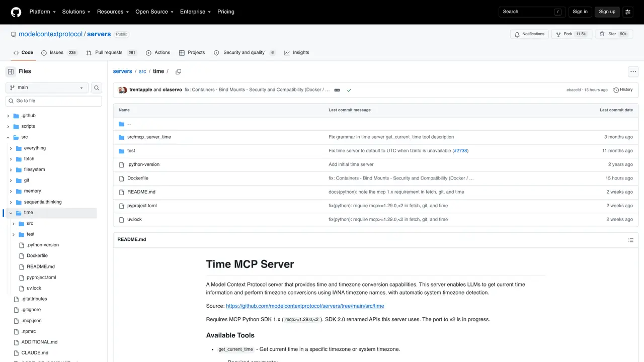644x362 pixels.
Task: Click the Sign up button
Action: coord(607,12)
